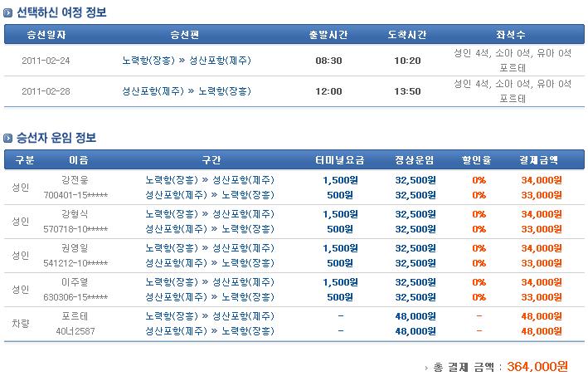Select the 2011-02-24 boarding date cell
Viewport: 588px width, 381px height.
pos(47,61)
